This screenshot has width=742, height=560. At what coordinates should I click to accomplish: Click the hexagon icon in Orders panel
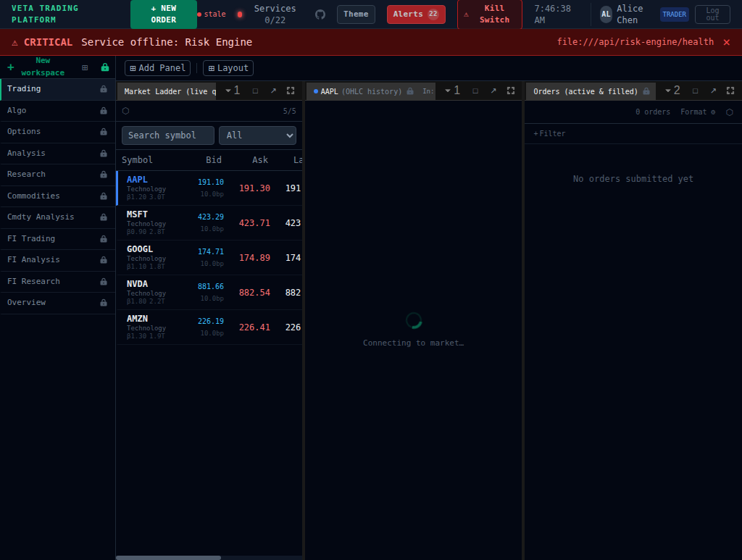coord(729,112)
